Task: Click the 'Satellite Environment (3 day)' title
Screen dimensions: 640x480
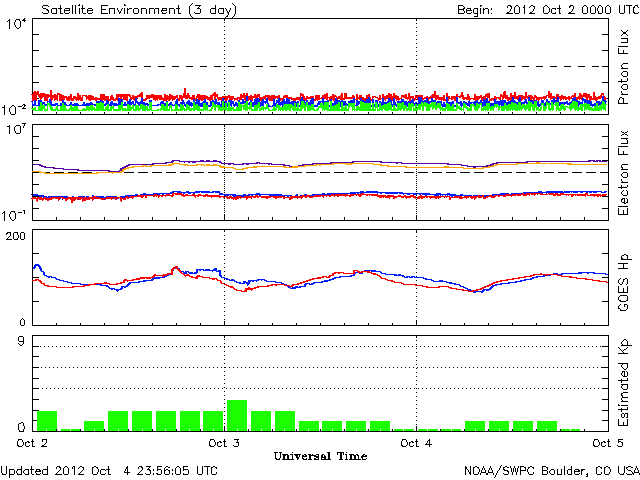Action: [x=139, y=9]
